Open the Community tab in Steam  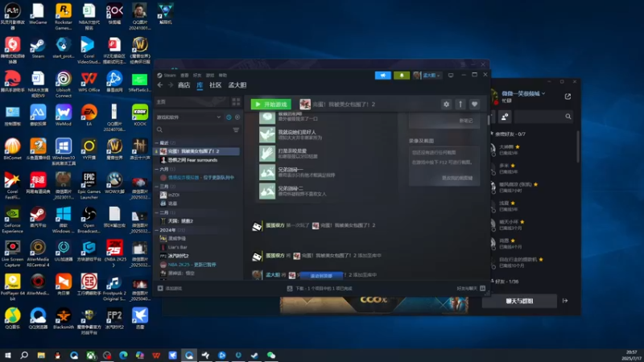tap(215, 85)
